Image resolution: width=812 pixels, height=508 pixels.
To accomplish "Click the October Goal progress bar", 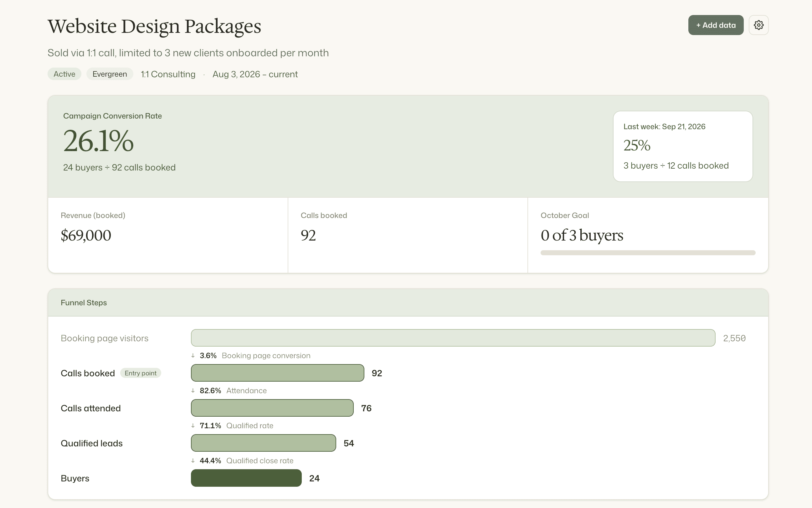I will [648, 253].
